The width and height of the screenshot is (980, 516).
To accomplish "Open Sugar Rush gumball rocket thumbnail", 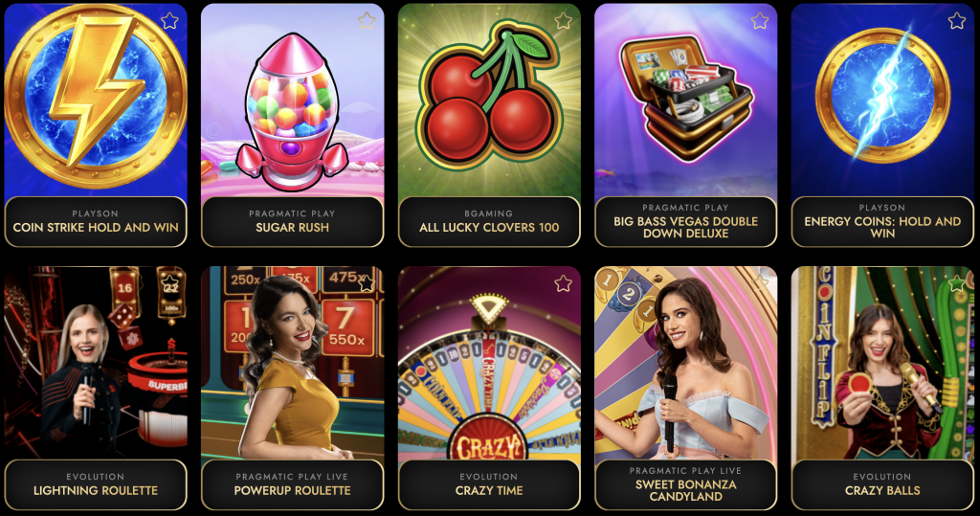I will (293, 101).
